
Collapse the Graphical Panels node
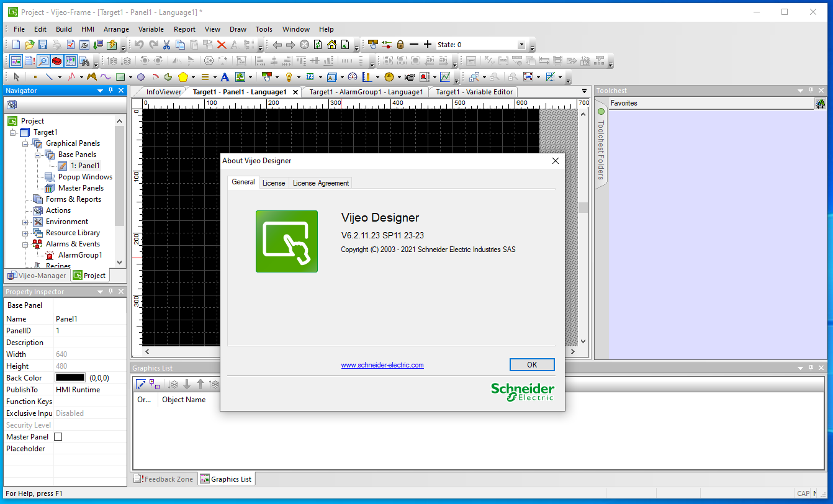coord(25,143)
